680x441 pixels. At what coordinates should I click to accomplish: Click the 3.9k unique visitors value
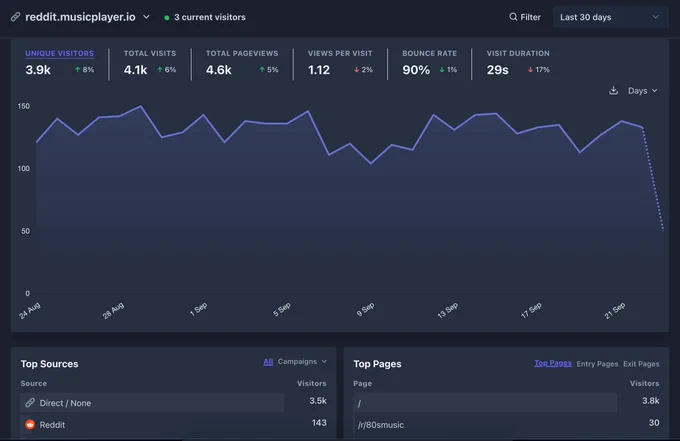pyautogui.click(x=38, y=70)
